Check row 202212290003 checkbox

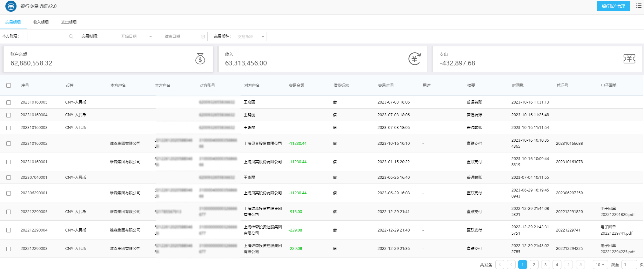click(x=9, y=249)
